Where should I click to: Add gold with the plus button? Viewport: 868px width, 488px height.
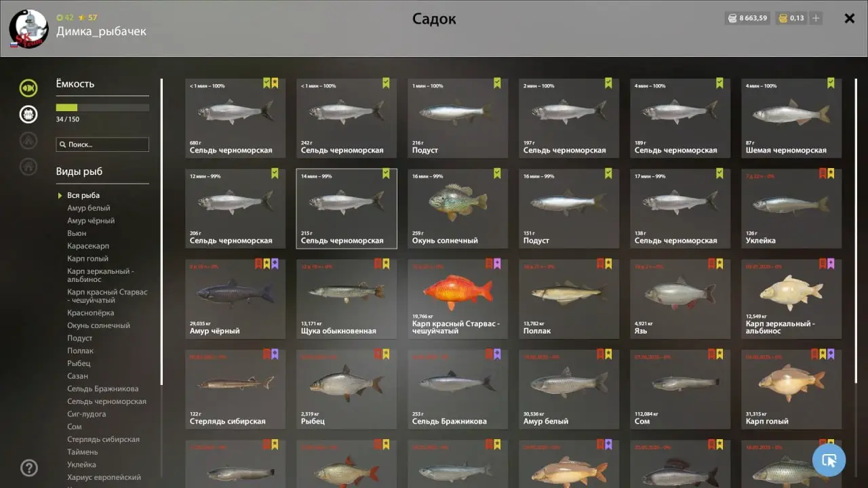[x=816, y=18]
